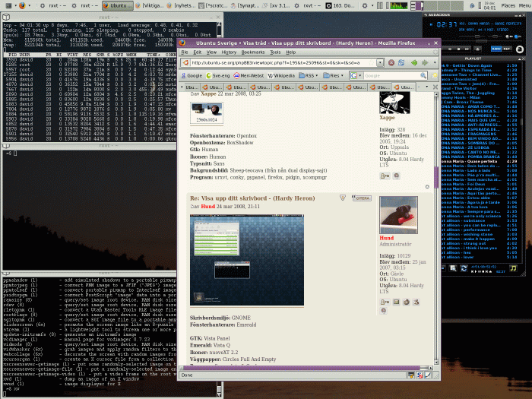Open the search engine selector dropdown
The width and height of the screenshot is (532, 399).
point(356,76)
